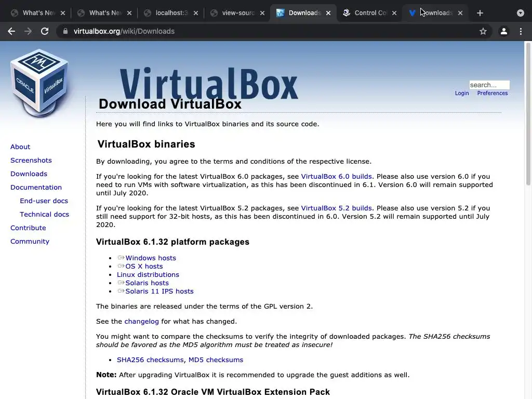Image resolution: width=532 pixels, height=399 pixels.
Task: Click the address bar URL virtualbox.org/wiki/Downloads
Action: click(124, 31)
